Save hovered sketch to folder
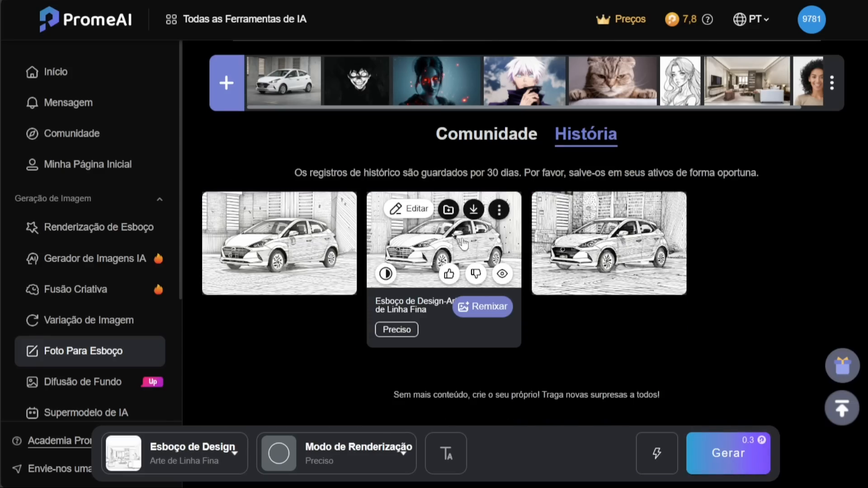The width and height of the screenshot is (868, 488). [x=448, y=210]
